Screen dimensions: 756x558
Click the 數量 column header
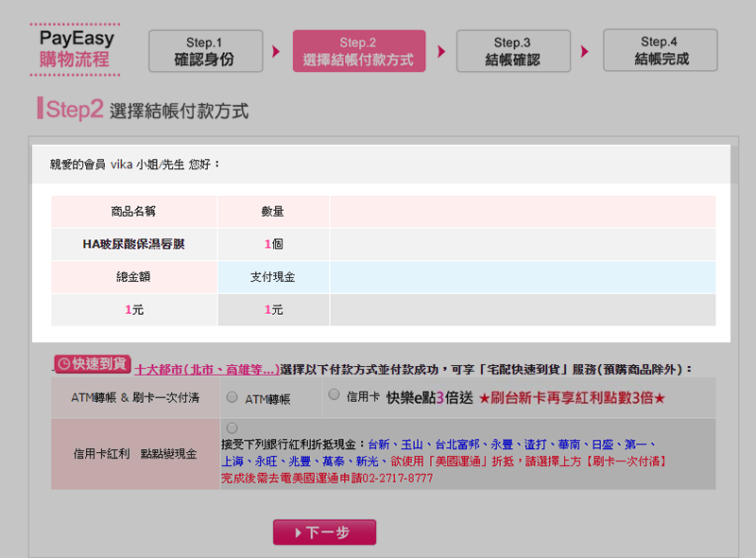point(272,212)
